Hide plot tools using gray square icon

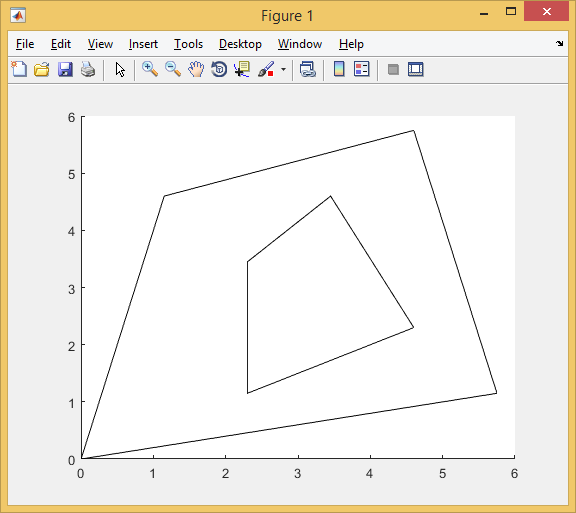pyautogui.click(x=393, y=69)
